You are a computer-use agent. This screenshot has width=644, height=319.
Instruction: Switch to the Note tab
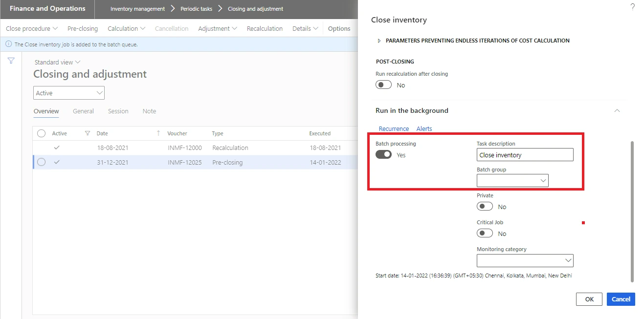click(x=149, y=111)
